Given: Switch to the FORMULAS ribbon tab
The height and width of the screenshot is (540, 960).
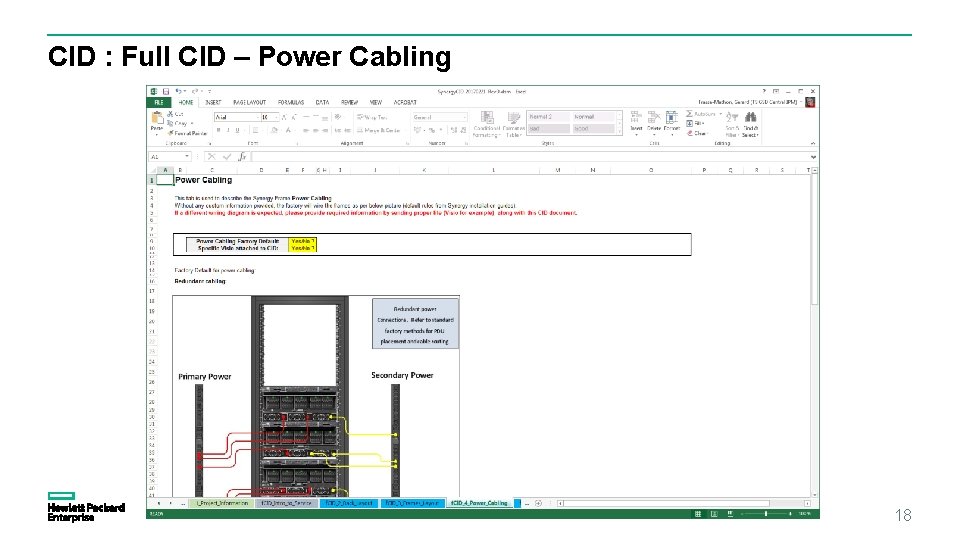Looking at the screenshot, I should 291,102.
